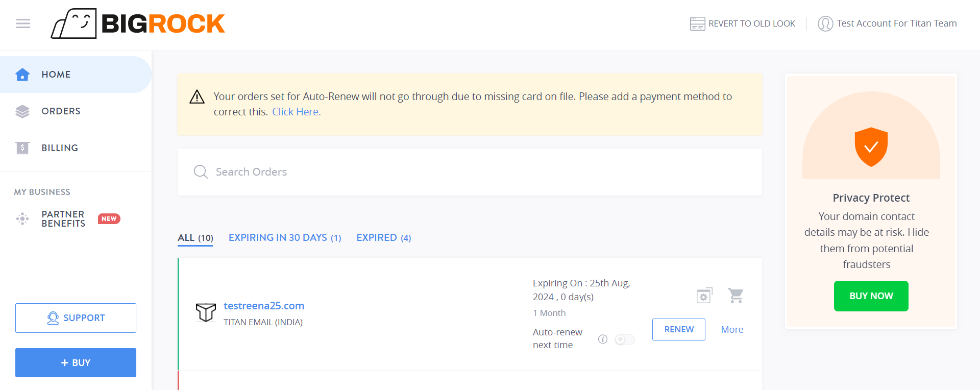Screen dimensions: 980x390
Task: Toggle Auto-renew next time switch
Action: click(625, 339)
